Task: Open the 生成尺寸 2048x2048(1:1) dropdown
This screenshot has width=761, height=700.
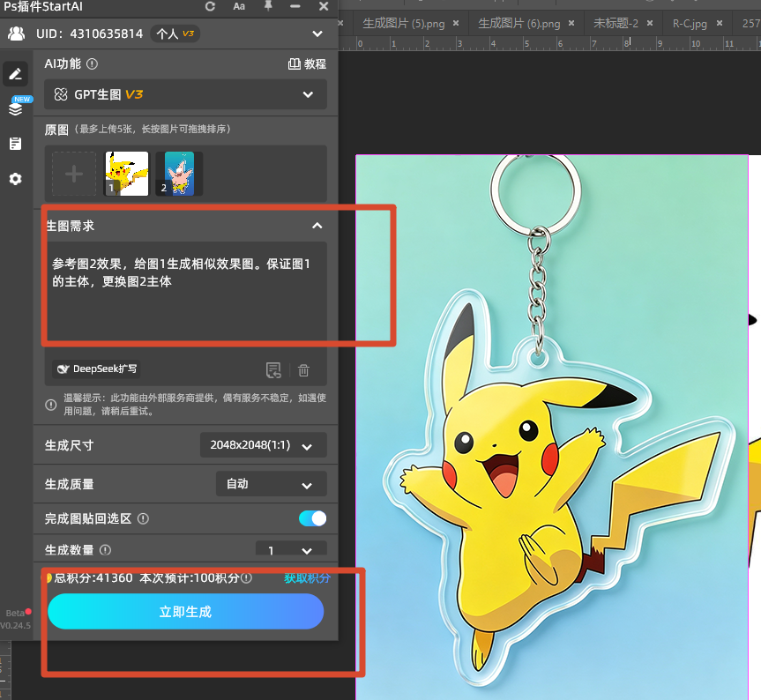Action: (x=263, y=445)
